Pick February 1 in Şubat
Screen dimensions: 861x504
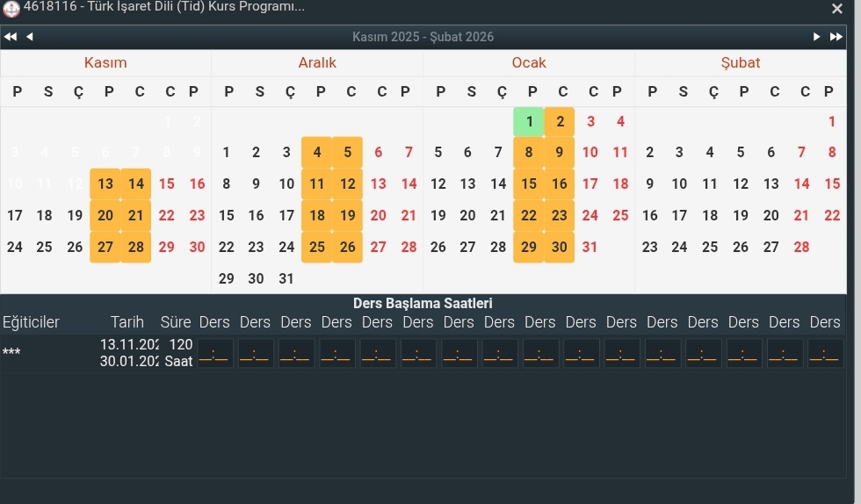pos(832,121)
